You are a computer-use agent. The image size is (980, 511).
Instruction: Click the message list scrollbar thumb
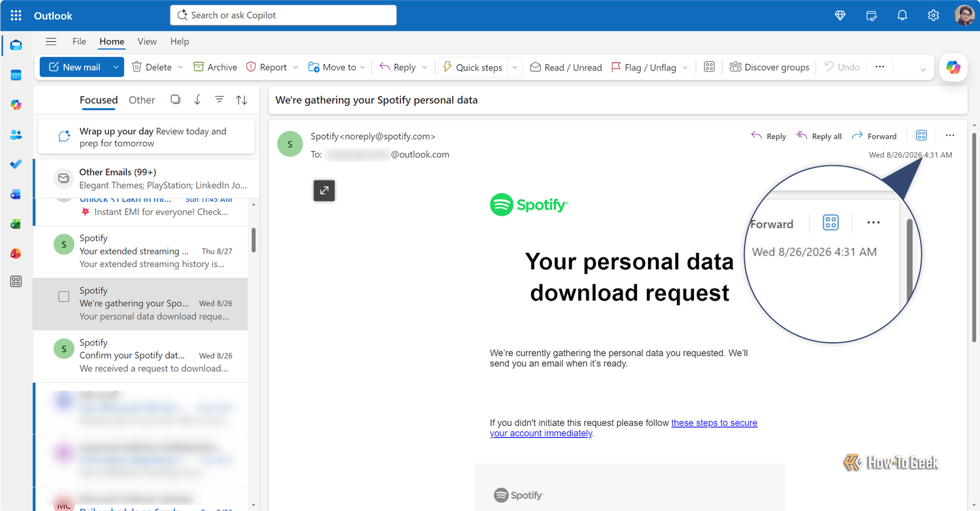click(x=253, y=240)
